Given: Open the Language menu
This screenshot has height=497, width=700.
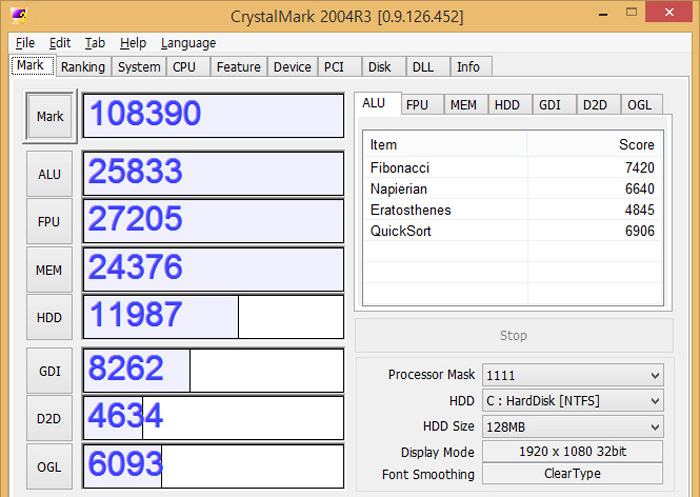Looking at the screenshot, I should [188, 43].
